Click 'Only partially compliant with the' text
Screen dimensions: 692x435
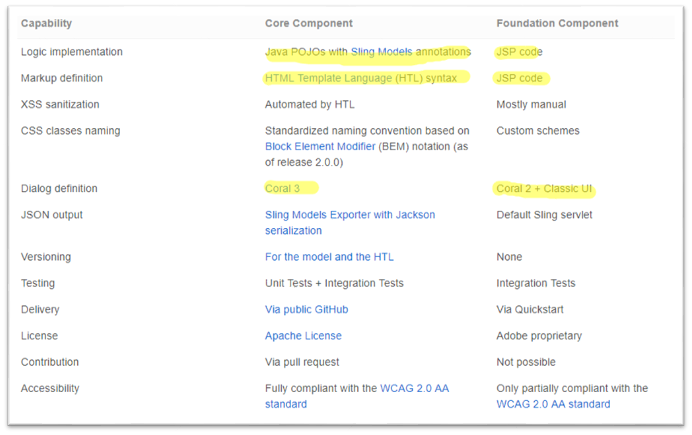[x=572, y=388]
